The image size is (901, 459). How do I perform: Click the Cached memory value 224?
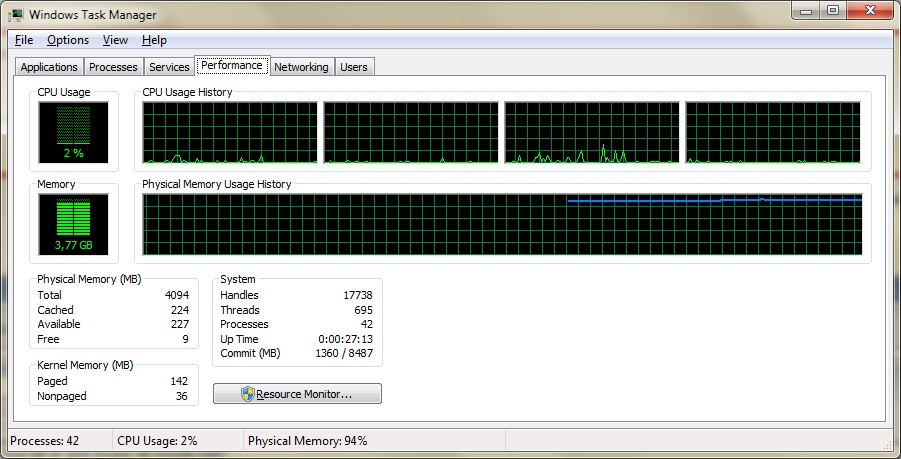coord(180,310)
